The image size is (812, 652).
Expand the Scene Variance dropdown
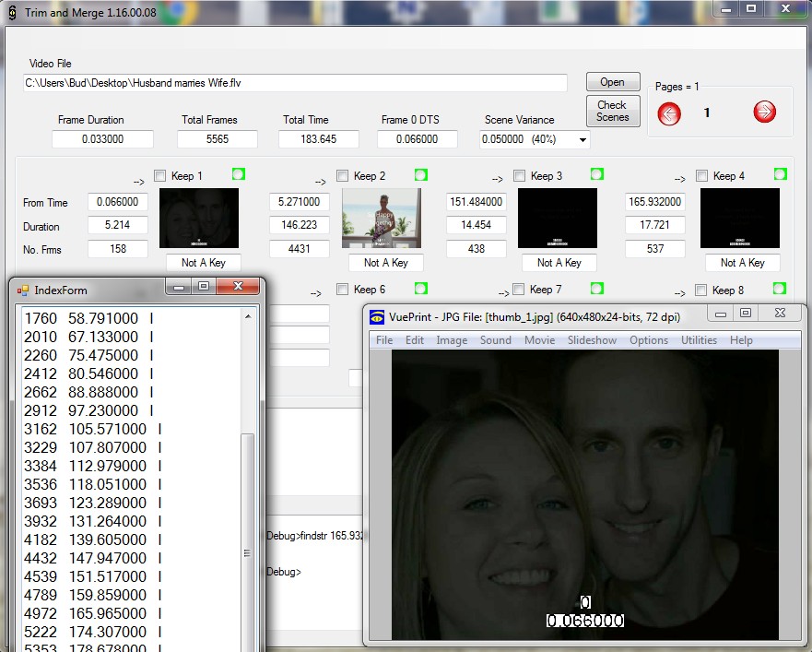[x=583, y=140]
